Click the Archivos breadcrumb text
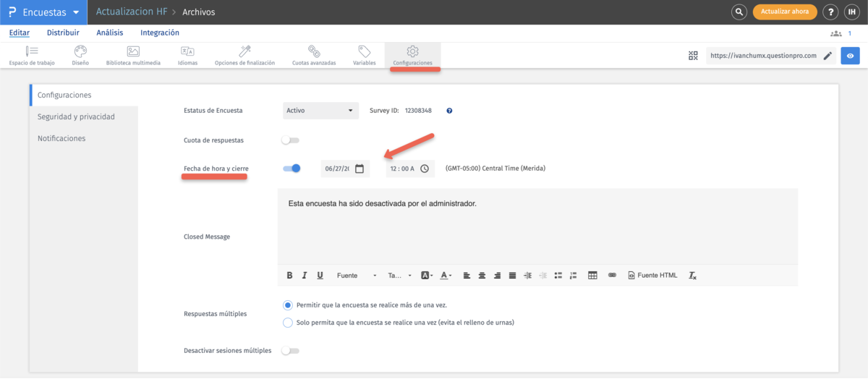 click(x=198, y=12)
